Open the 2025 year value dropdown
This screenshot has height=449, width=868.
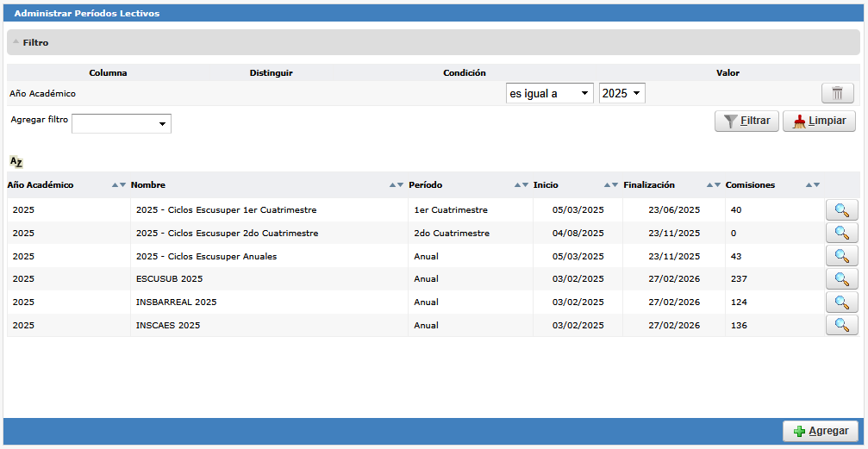[622, 94]
